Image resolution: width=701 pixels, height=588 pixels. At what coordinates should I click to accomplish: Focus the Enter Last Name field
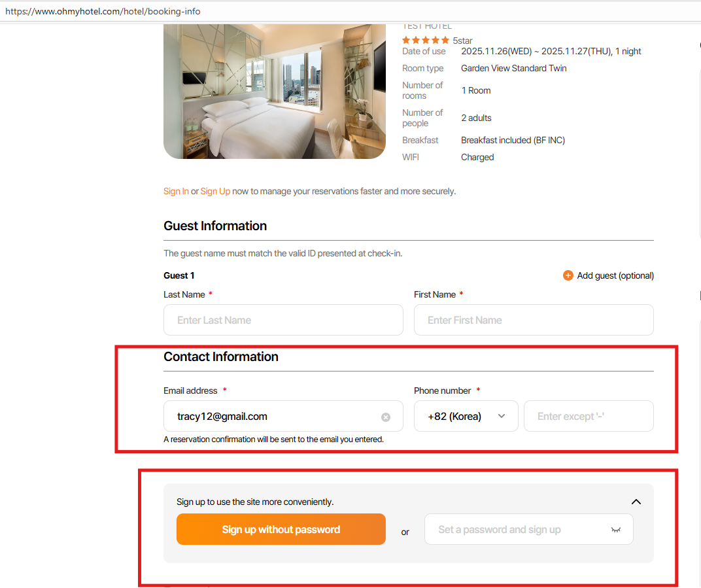point(283,320)
